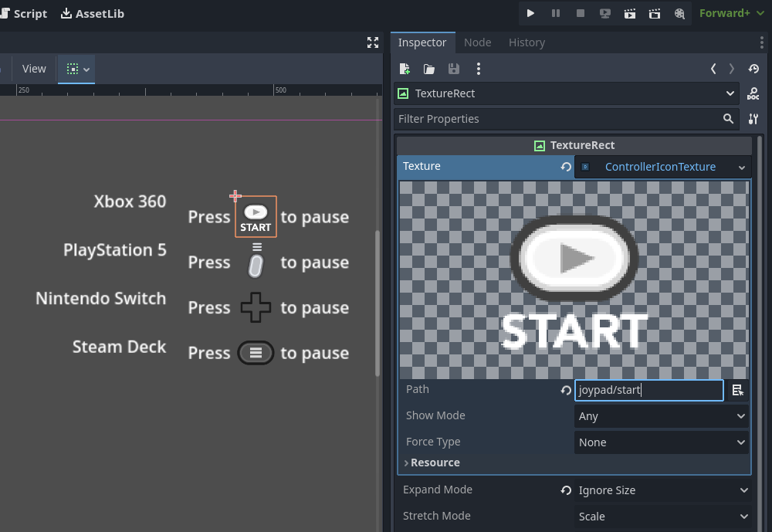Open the Stretch Mode Scale dropdown

(662, 517)
